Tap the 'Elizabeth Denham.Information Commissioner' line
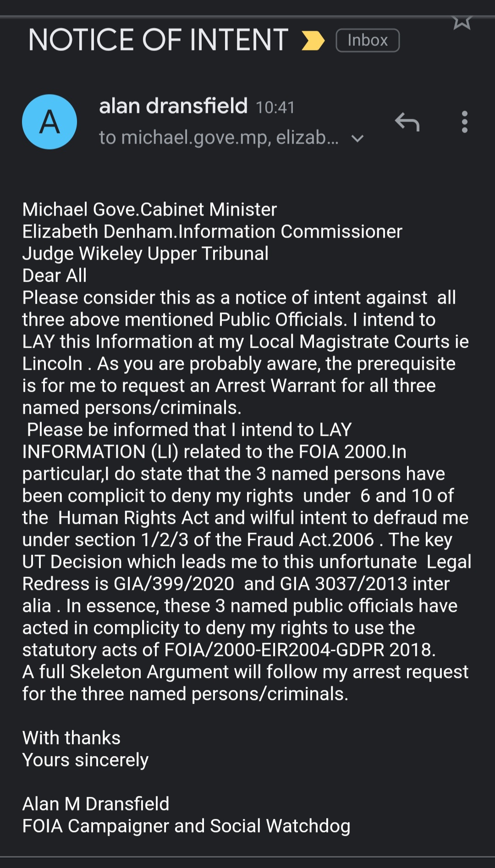This screenshot has height=868, width=495. (212, 232)
